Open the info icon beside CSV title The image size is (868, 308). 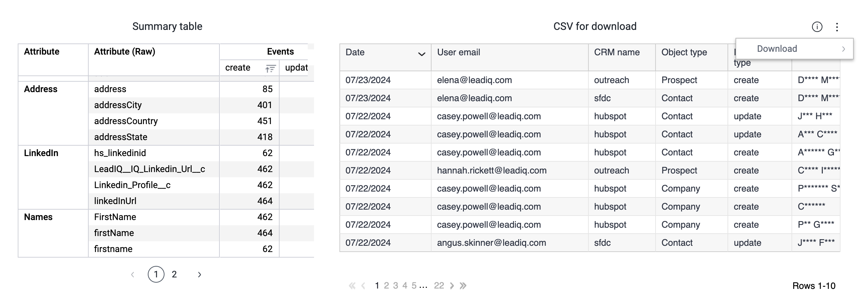[x=817, y=27]
